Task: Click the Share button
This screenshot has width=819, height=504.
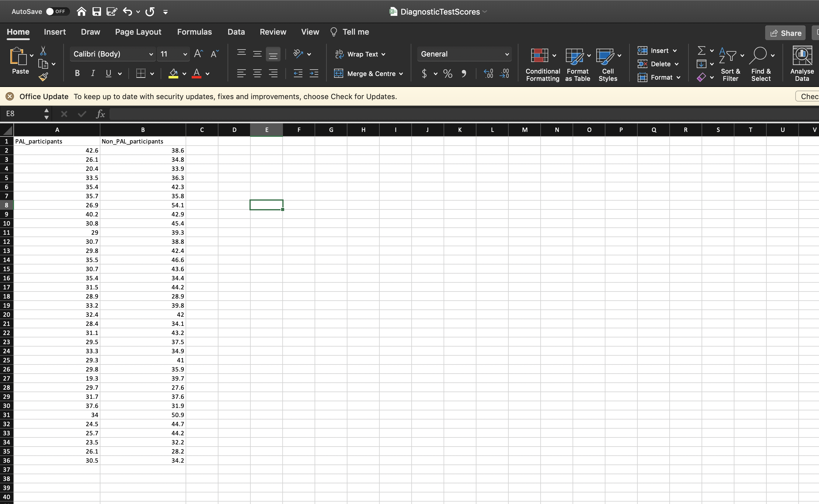Action: (x=785, y=33)
